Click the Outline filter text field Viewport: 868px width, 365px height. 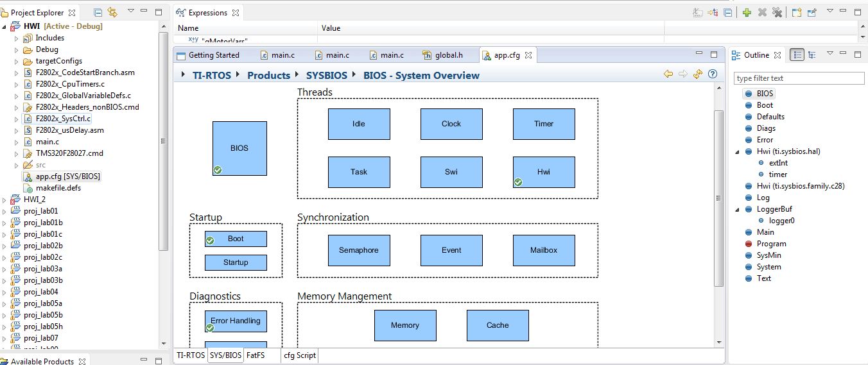799,78
